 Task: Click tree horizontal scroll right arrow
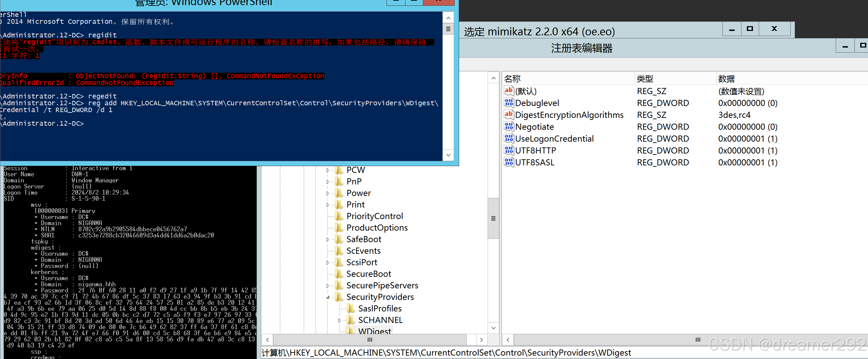tap(481, 340)
